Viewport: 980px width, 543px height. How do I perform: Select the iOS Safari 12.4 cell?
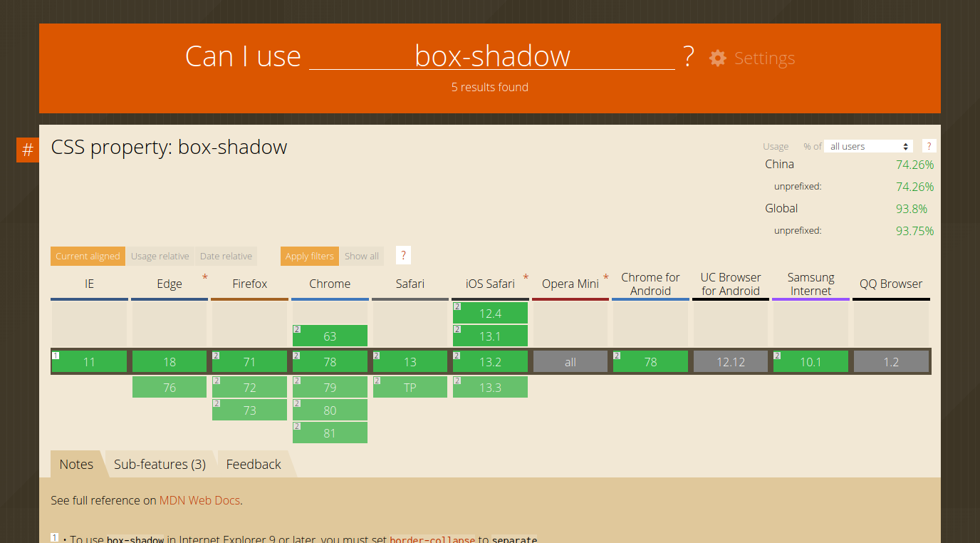tap(490, 313)
